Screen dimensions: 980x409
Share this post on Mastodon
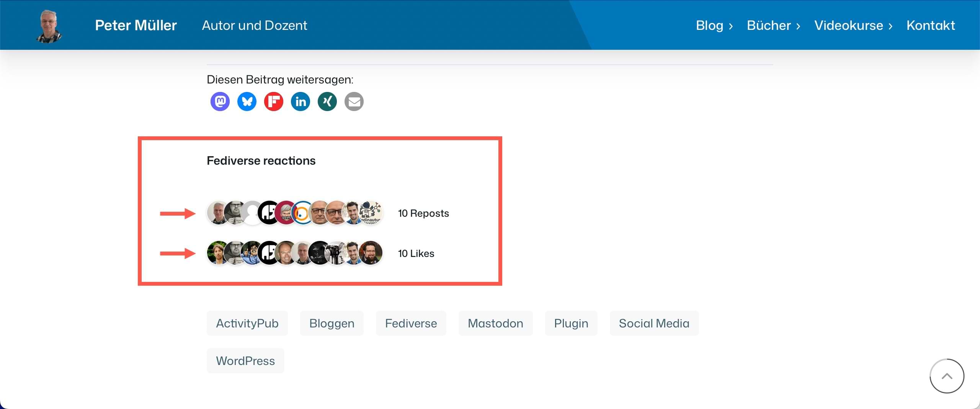coord(220,101)
